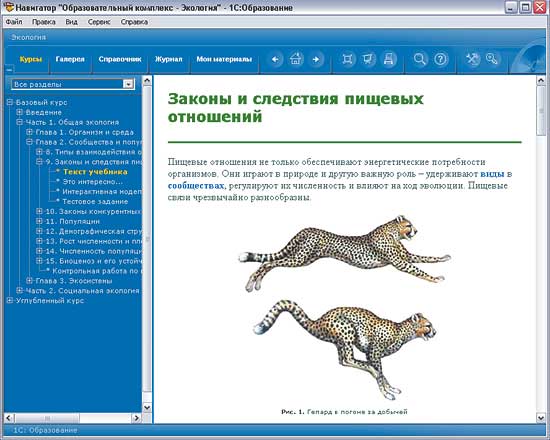Expand section 8. Типы взаимодействия
550x440 pixels.
click(39, 152)
